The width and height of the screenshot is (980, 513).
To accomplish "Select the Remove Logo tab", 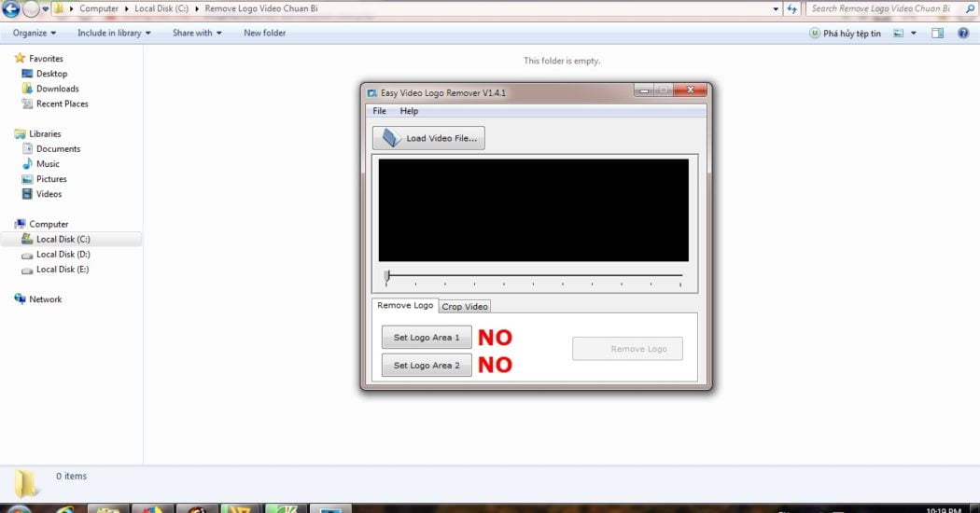I will [x=405, y=305].
